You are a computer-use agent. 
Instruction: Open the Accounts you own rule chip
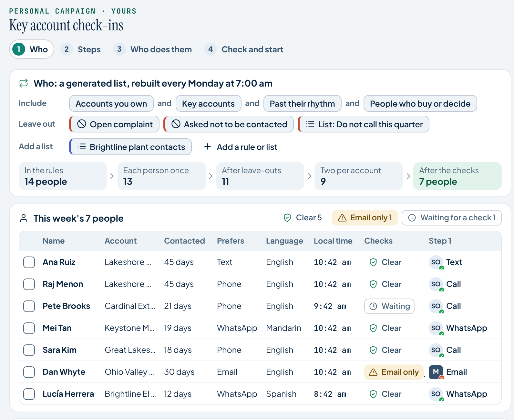111,103
